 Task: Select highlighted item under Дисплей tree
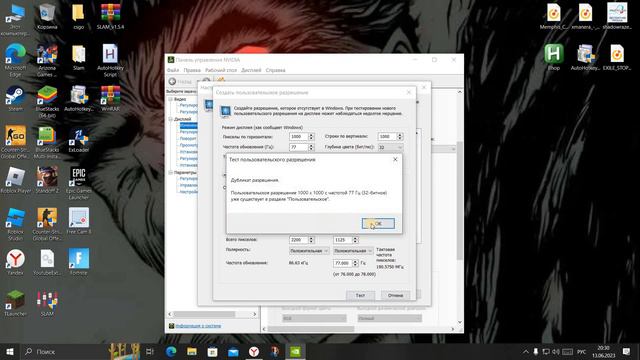[189, 125]
